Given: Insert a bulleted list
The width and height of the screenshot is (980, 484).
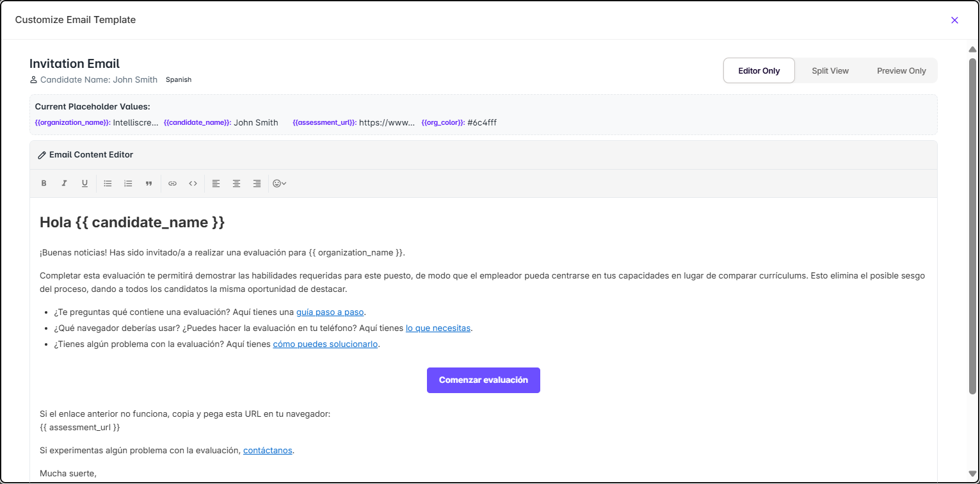Looking at the screenshot, I should tap(108, 184).
